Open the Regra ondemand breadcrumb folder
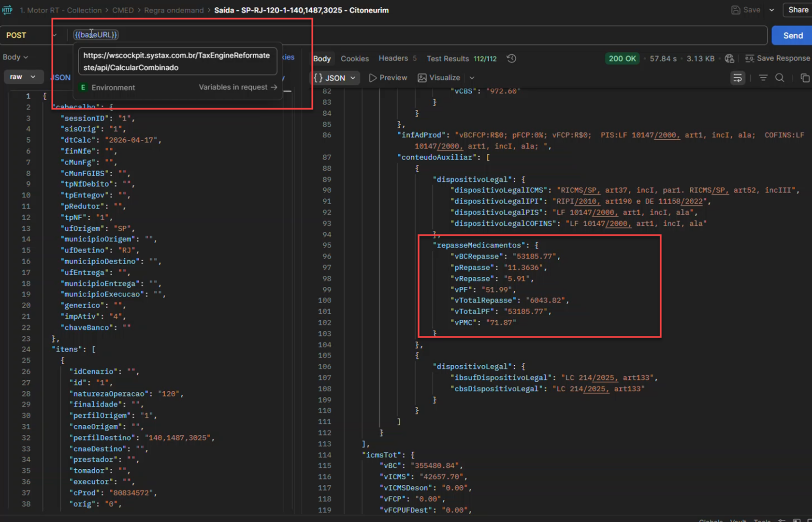The image size is (812, 522). [x=174, y=10]
